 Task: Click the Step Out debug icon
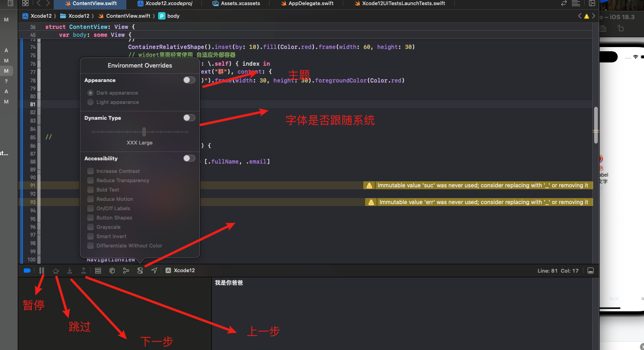[x=83, y=270]
